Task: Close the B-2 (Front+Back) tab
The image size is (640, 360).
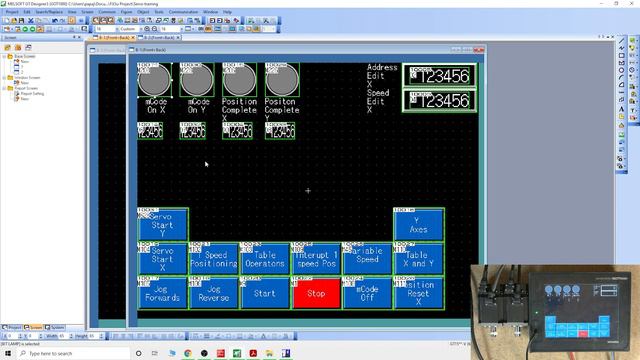Action: (178, 38)
